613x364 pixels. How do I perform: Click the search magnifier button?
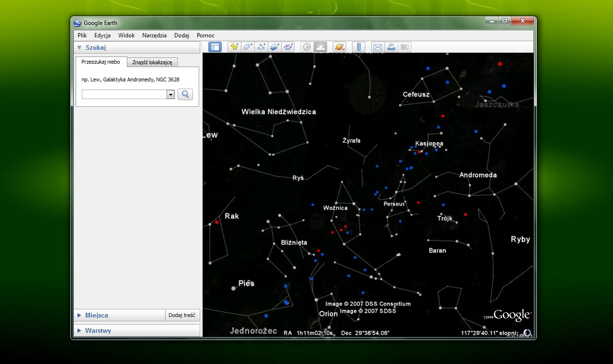pyautogui.click(x=185, y=94)
